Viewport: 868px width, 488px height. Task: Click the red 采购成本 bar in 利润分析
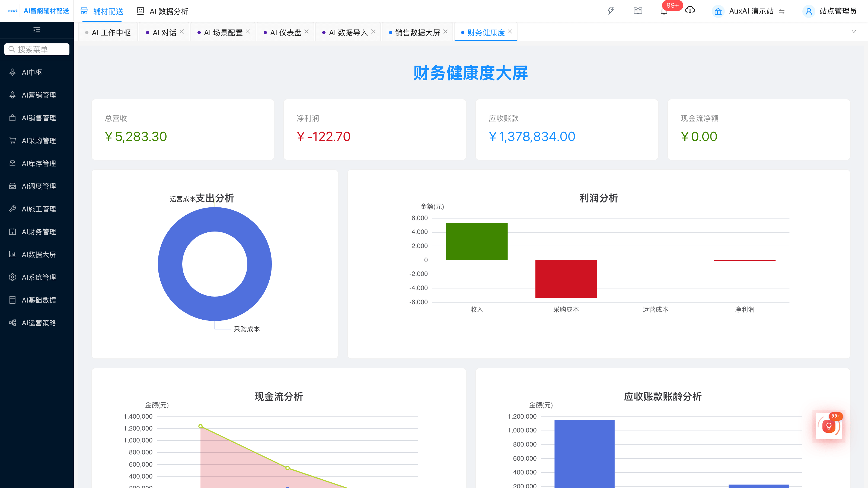point(566,278)
